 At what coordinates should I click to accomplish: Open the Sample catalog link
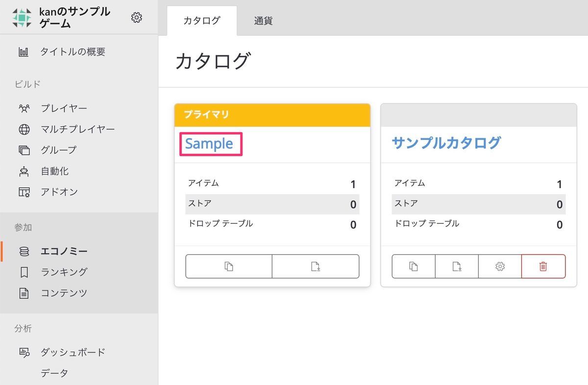click(210, 143)
